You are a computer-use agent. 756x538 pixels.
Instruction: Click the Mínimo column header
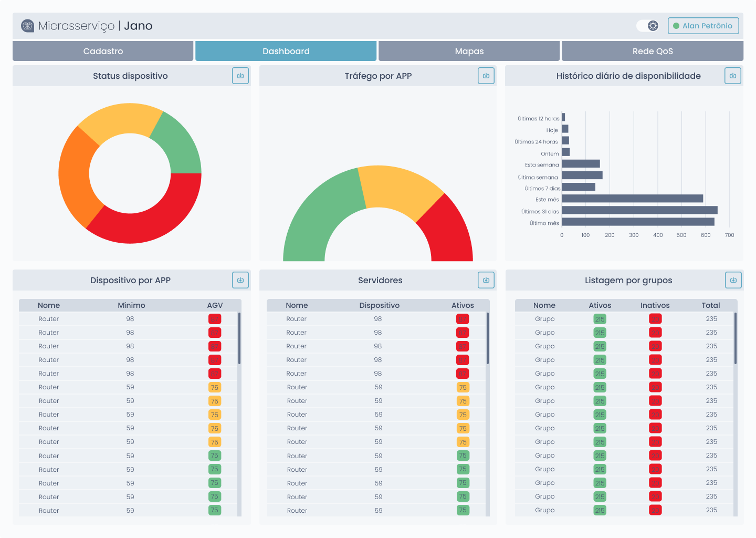point(131,305)
